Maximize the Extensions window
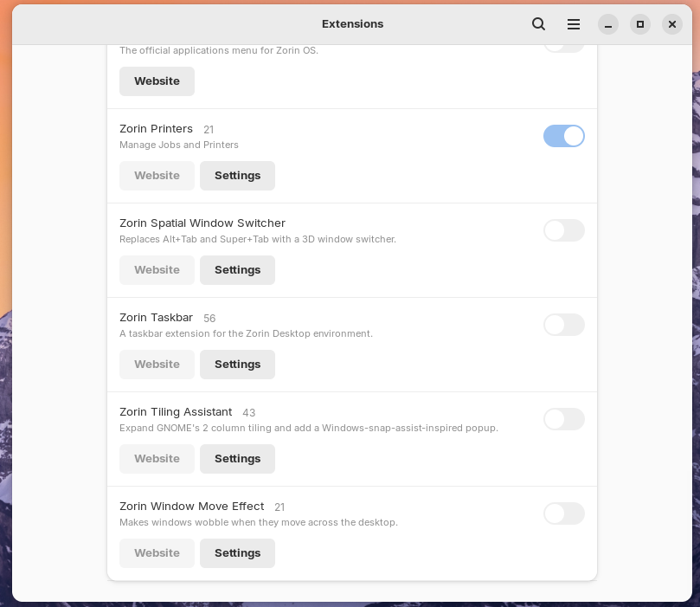Screen dimensions: 700x607 point(640,24)
